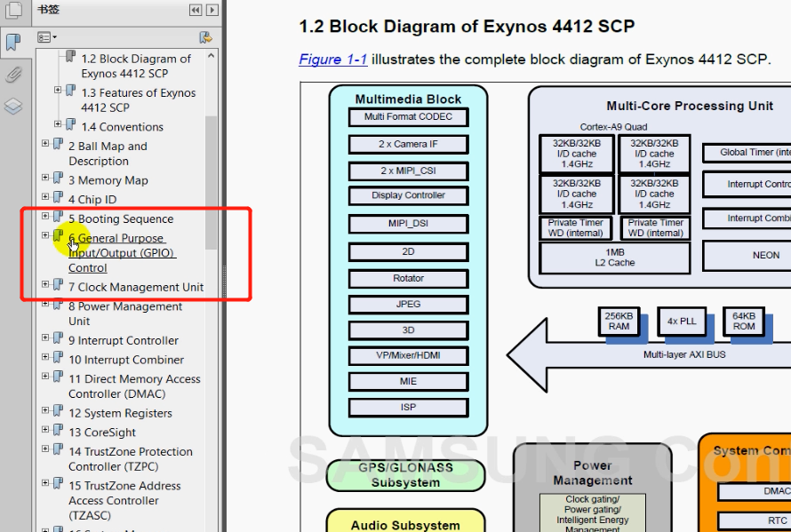Open the Page Thumbnails panel
The height and width of the screenshot is (532, 791).
click(12, 9)
